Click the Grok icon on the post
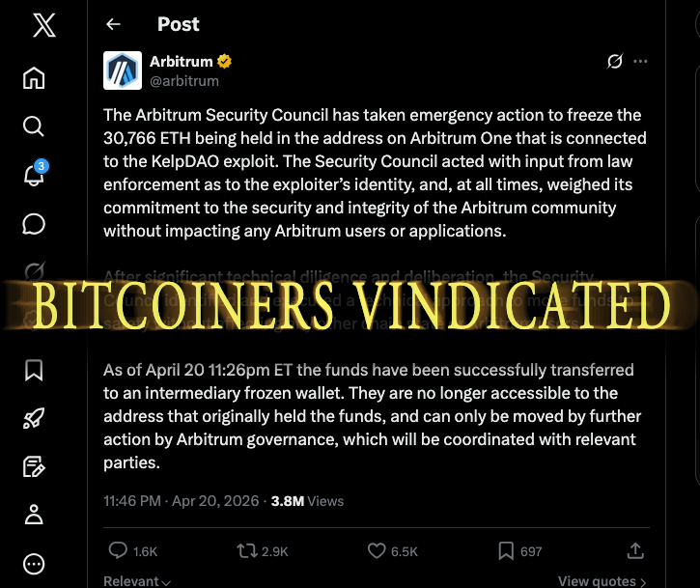Screen dimensions: 700x588 coord(614,62)
